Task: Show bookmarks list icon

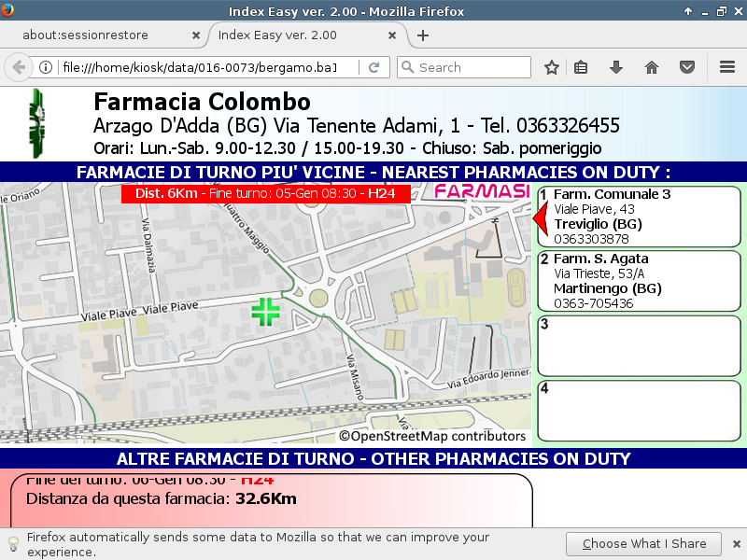Action: pos(581,67)
